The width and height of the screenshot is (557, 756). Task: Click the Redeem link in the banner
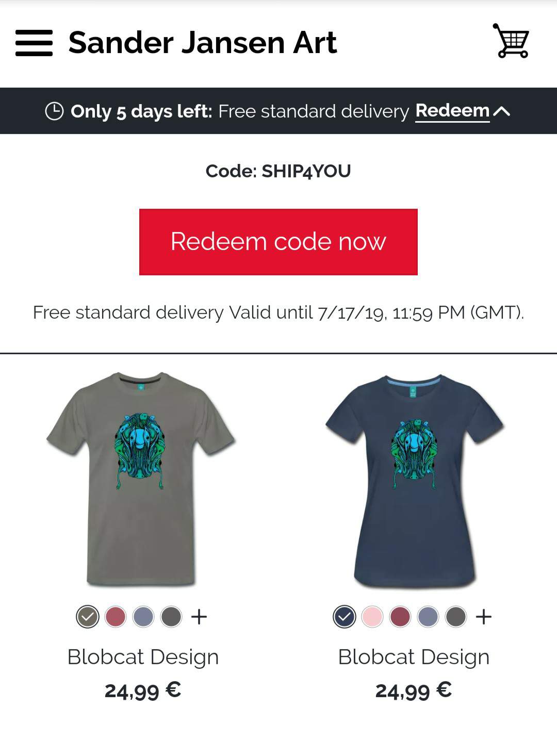tap(452, 111)
